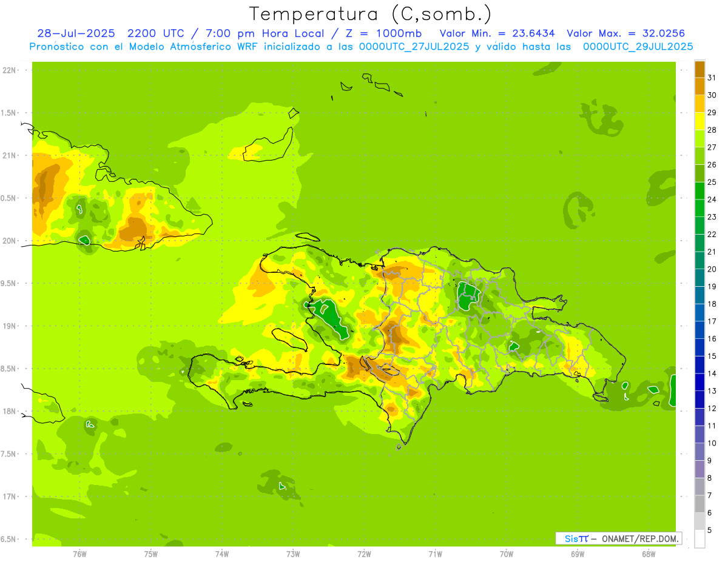
Task: Click the legend value '13'
Action: pyautogui.click(x=712, y=391)
